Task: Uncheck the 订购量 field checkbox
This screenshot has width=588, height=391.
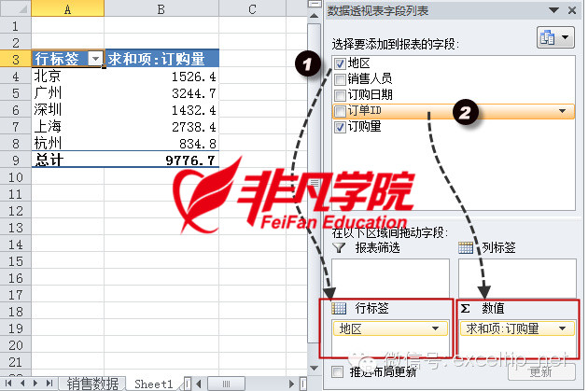Action: (x=340, y=128)
